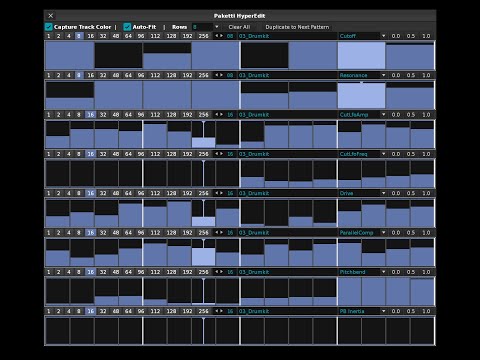Select 192 steps in the Cutoff row
The width and height of the screenshot is (480, 360).
coord(187,36)
